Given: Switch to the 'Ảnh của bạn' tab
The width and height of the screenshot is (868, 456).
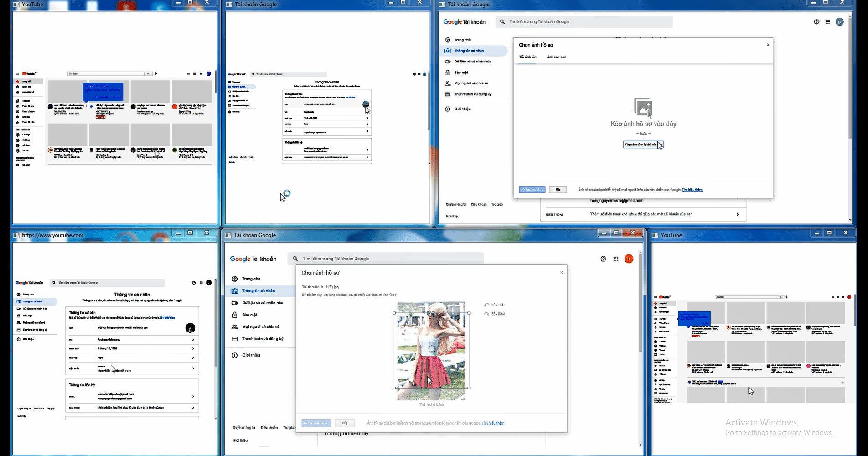Looking at the screenshot, I should [556, 57].
